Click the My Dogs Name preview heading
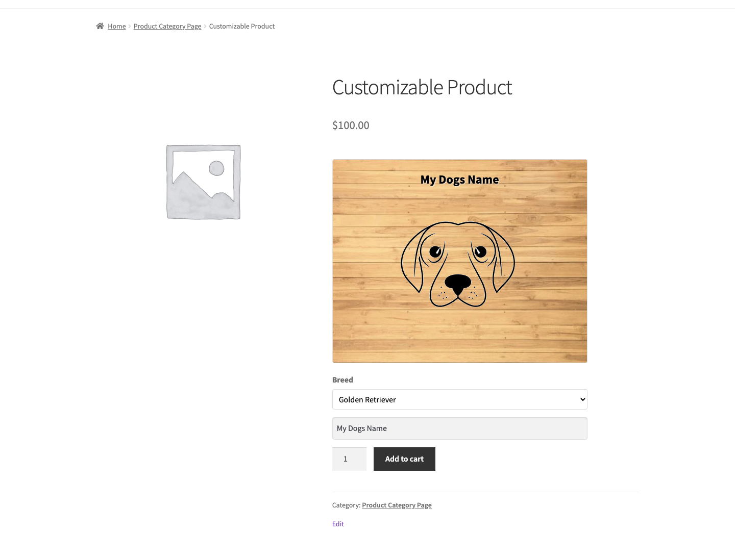The image size is (735, 560). pos(459,180)
